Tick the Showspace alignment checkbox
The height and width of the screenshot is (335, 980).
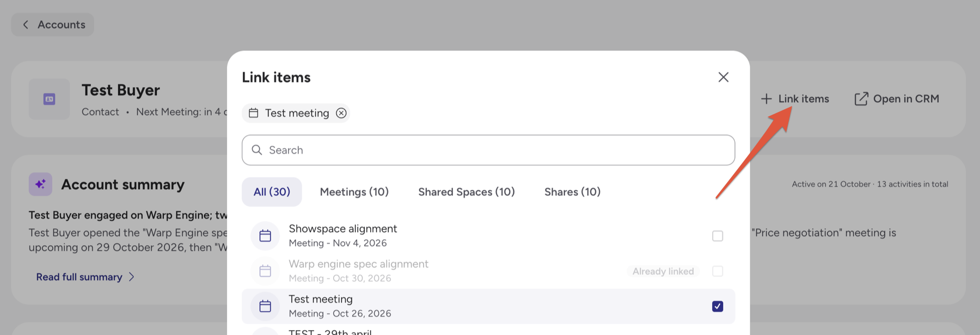click(718, 236)
